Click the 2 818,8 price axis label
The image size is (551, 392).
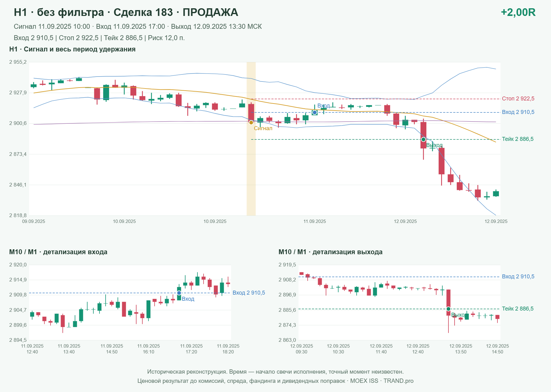pos(18,215)
